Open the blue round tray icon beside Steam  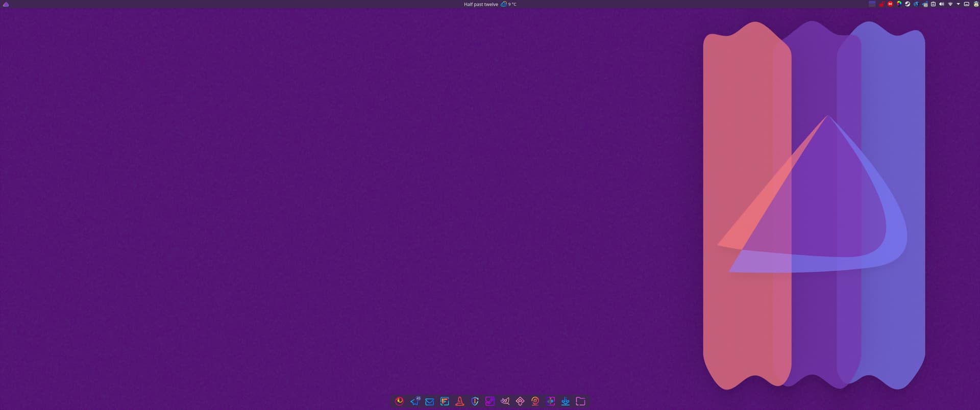tap(916, 4)
